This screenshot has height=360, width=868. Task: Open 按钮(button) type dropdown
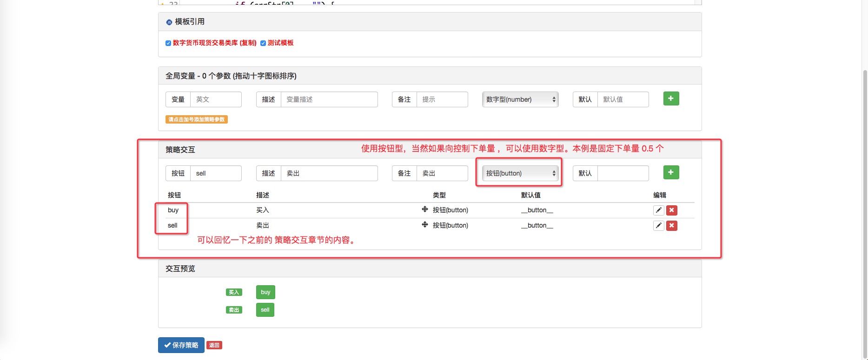[x=520, y=173]
